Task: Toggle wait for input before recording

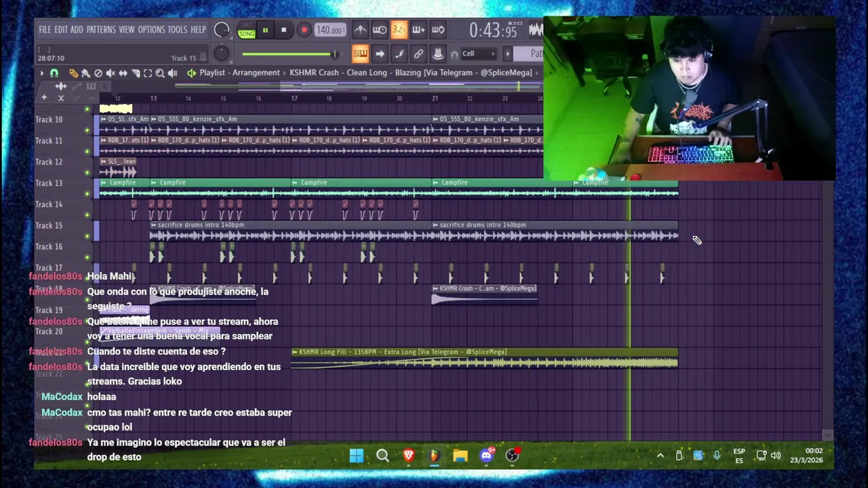Action: (380, 30)
